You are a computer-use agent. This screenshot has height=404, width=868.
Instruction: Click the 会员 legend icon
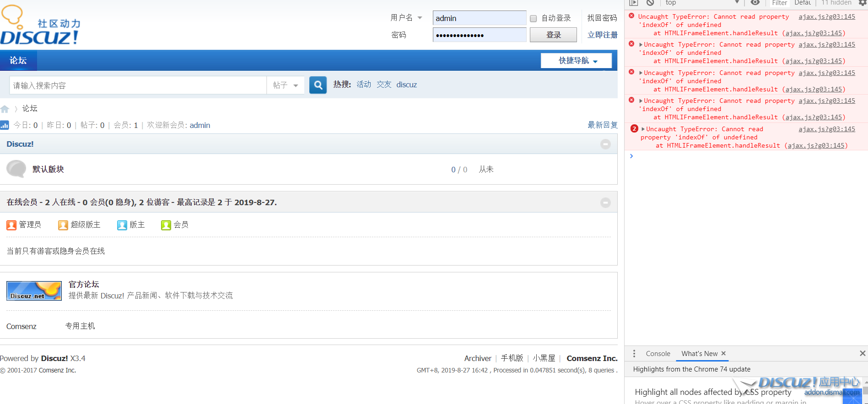tap(166, 225)
